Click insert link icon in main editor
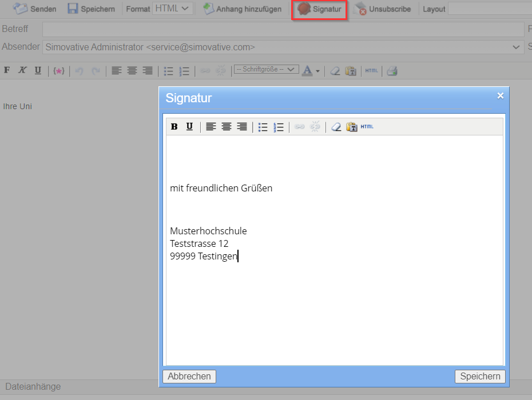Viewport: 532px width, 400px height. (x=205, y=71)
